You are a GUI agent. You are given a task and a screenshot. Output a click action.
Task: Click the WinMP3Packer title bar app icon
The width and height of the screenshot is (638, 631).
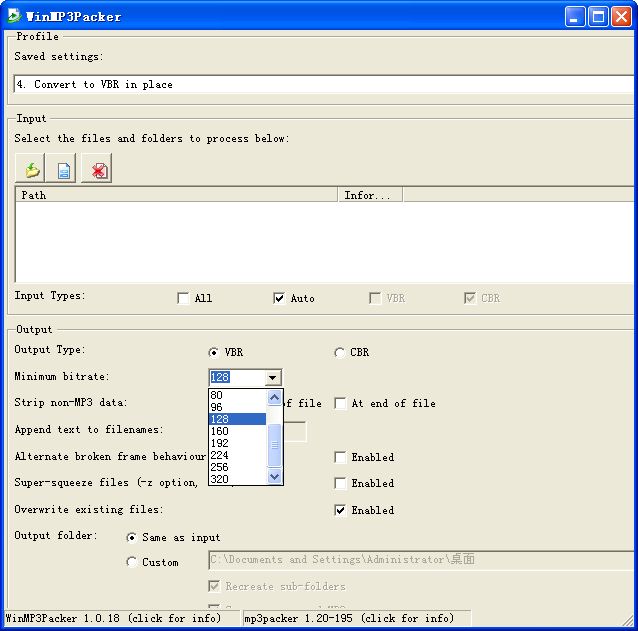coord(14,16)
